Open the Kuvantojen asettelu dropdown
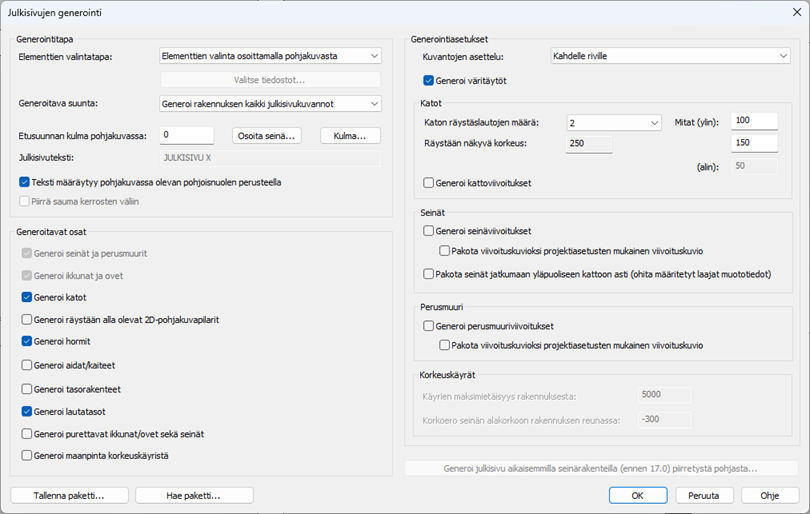Image resolution: width=810 pixels, height=514 pixels. (670, 57)
